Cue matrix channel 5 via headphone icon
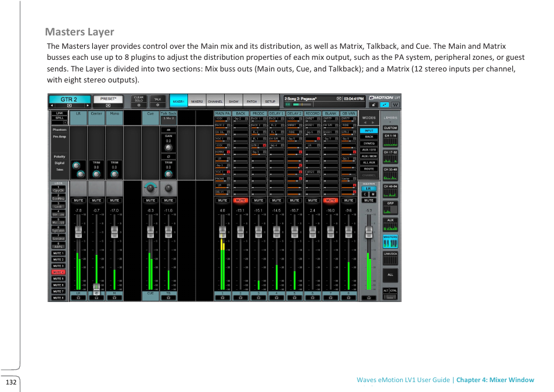The width and height of the screenshot is (554, 392). pos(294,298)
